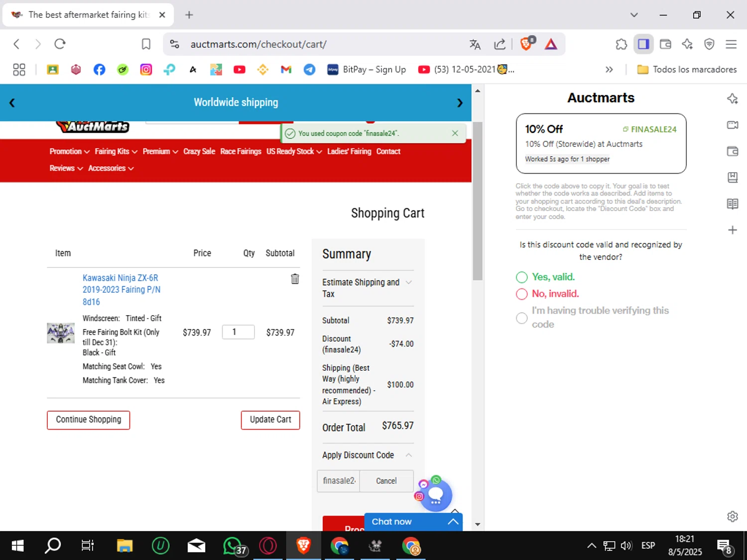Show hidden bookmarks with the double chevron

(x=609, y=70)
